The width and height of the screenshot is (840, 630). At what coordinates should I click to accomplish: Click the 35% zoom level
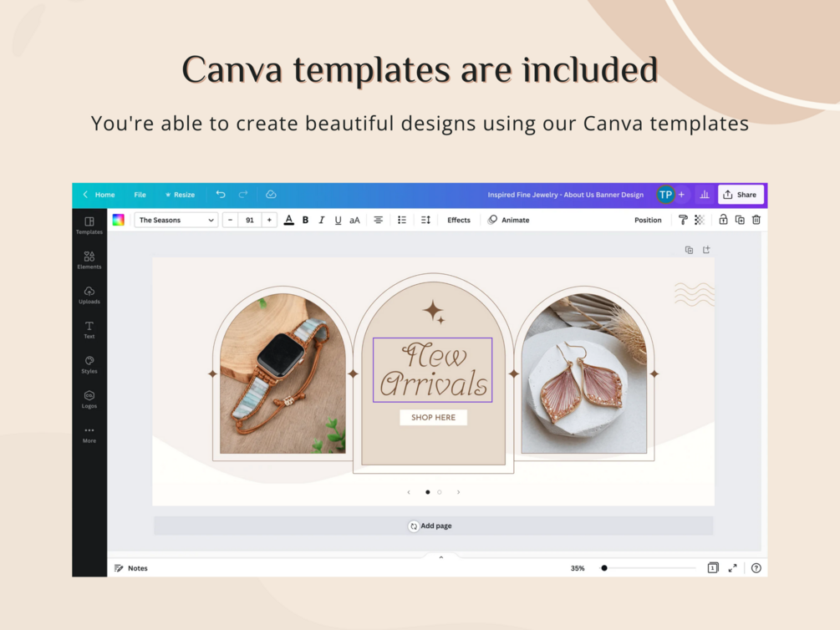578,568
